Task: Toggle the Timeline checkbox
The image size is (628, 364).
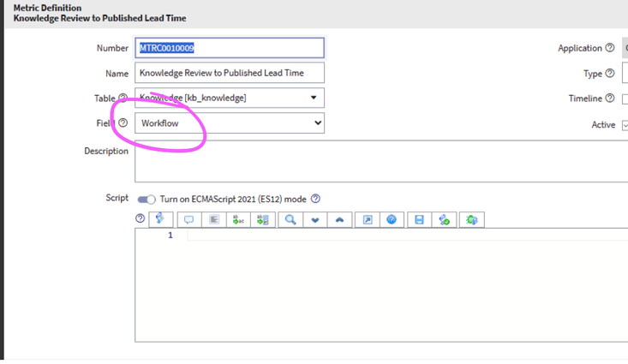Action: click(x=625, y=98)
